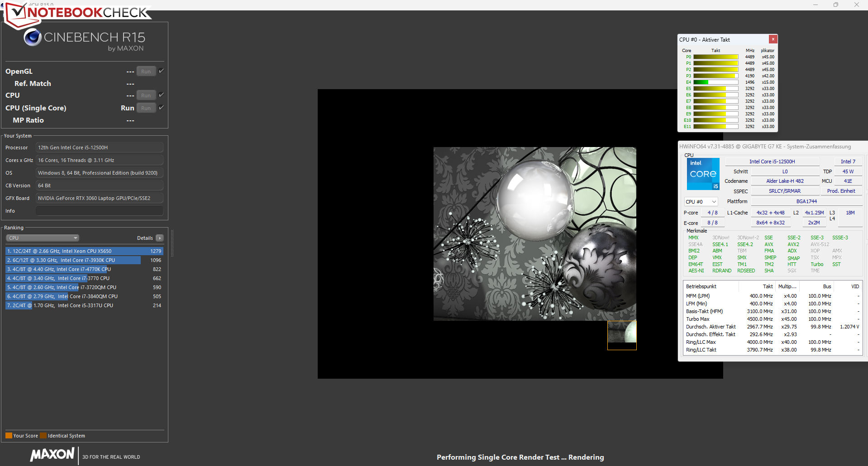868x466 pixels.
Task: Click the Run button for CPU Single Core
Action: [x=146, y=108]
